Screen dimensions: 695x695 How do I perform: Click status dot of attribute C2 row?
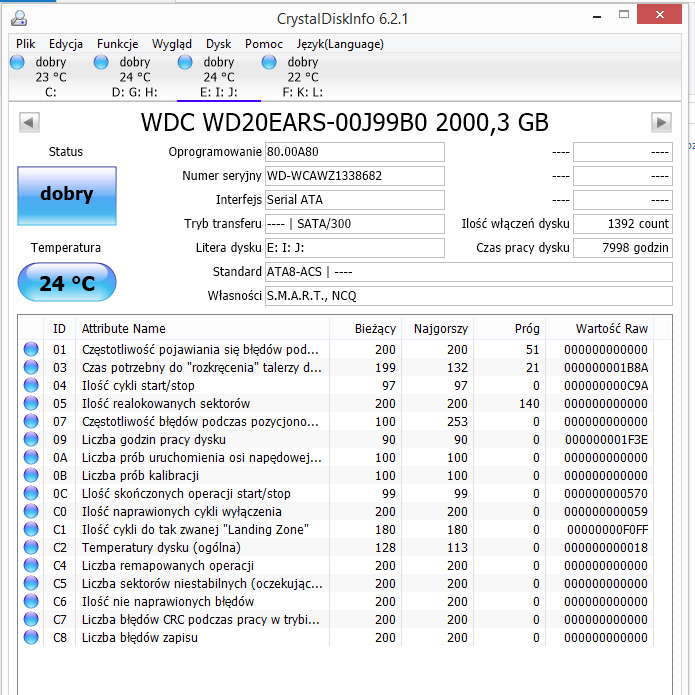click(x=31, y=547)
